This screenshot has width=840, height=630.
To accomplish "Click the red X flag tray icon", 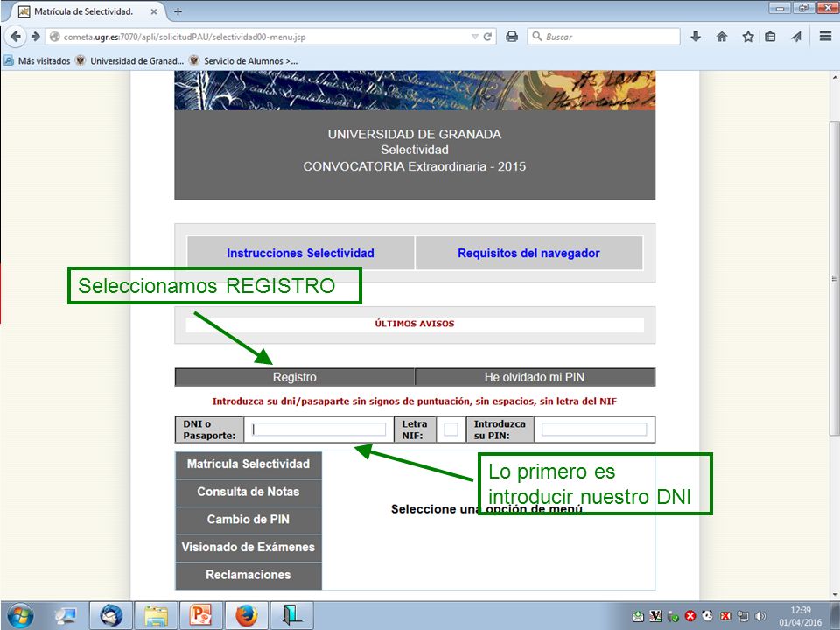I will click(x=724, y=617).
